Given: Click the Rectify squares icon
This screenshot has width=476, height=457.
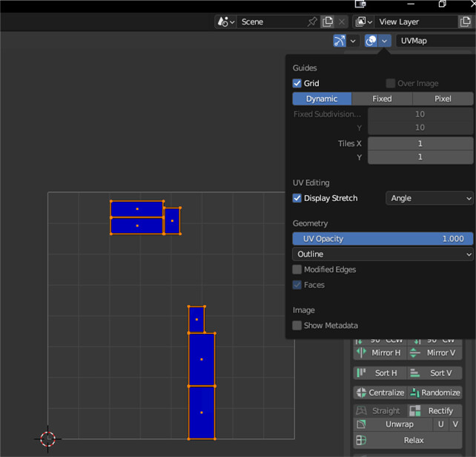Looking at the screenshot, I should click(414, 411).
